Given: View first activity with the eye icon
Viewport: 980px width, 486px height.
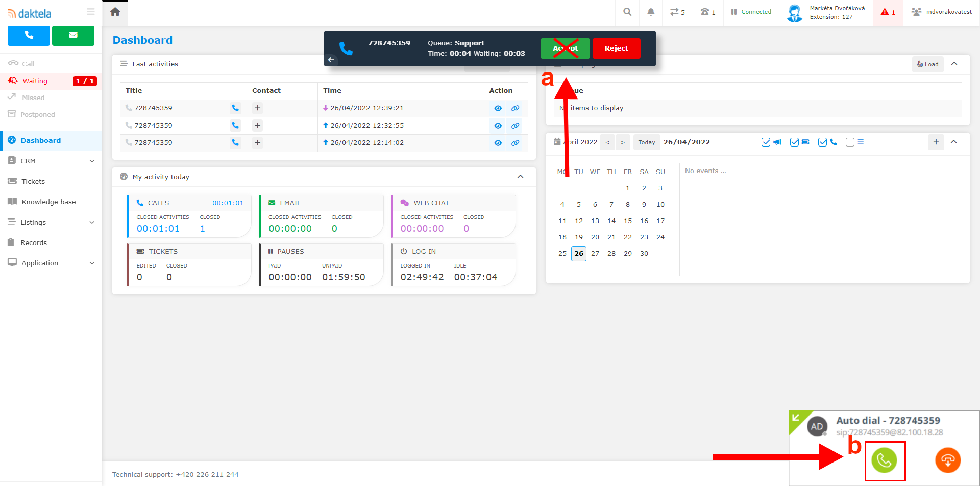Looking at the screenshot, I should [498, 108].
